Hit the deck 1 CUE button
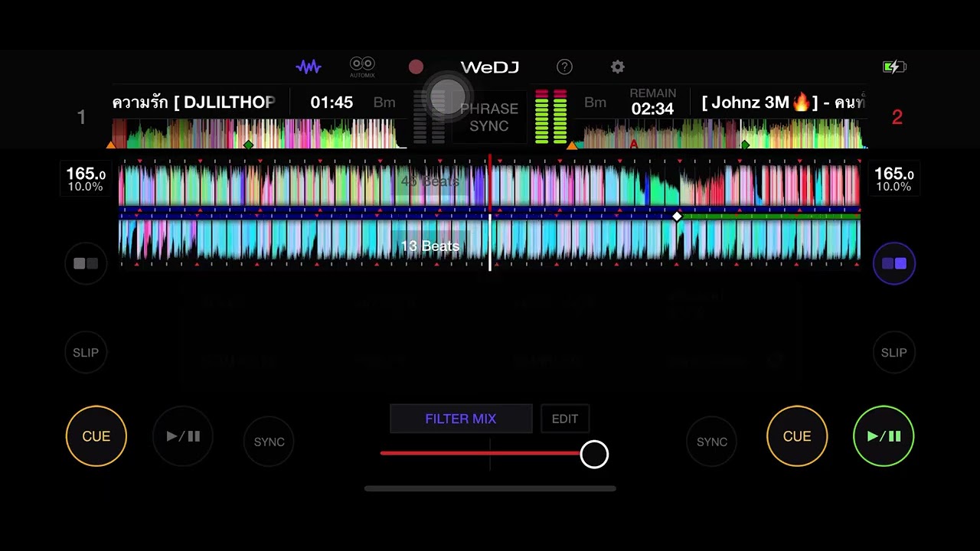980x551 pixels. pyautogui.click(x=96, y=436)
